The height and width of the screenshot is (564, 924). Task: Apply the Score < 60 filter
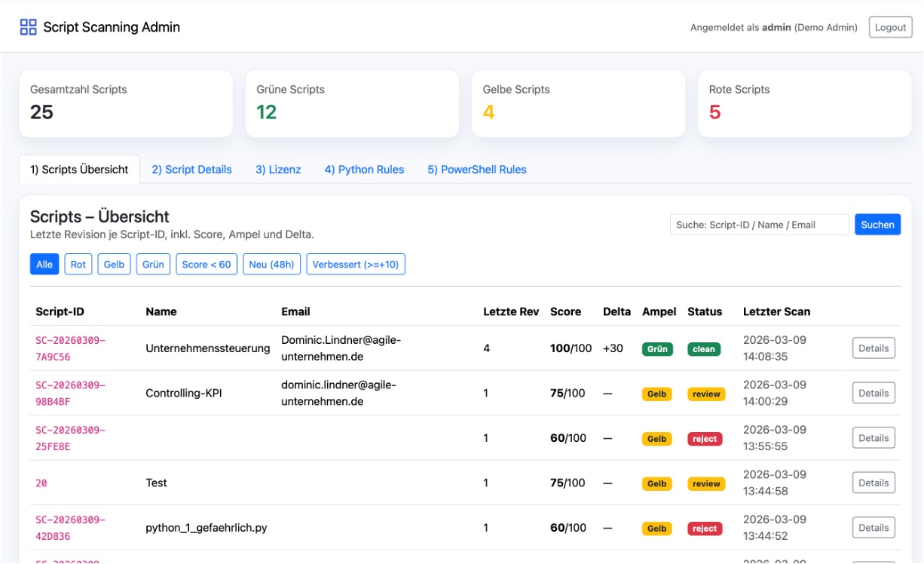tap(207, 265)
